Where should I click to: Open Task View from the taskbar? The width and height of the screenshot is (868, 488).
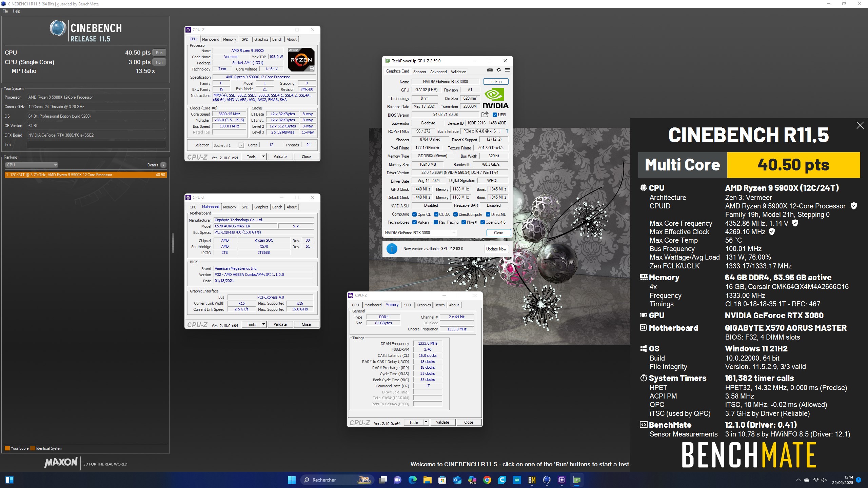click(x=383, y=480)
